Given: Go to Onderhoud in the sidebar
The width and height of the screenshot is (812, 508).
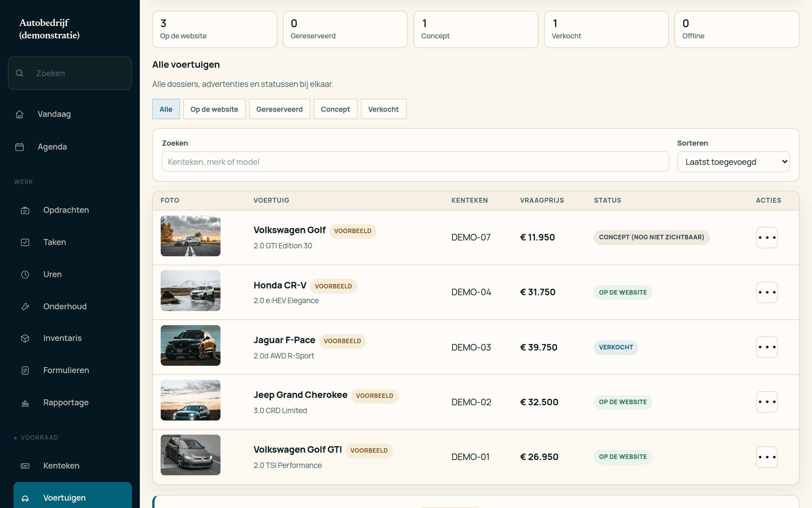Looking at the screenshot, I should (72, 306).
